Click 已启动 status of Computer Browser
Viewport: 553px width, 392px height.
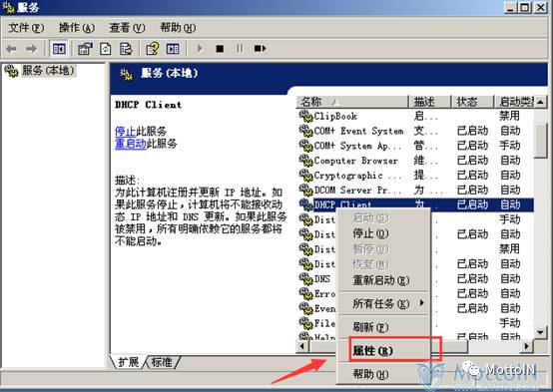[x=472, y=161]
